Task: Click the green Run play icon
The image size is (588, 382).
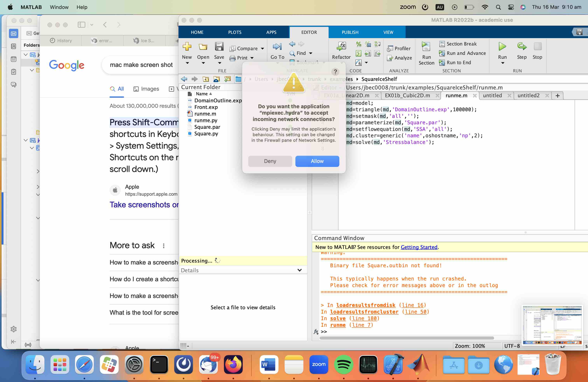Action: [502, 46]
